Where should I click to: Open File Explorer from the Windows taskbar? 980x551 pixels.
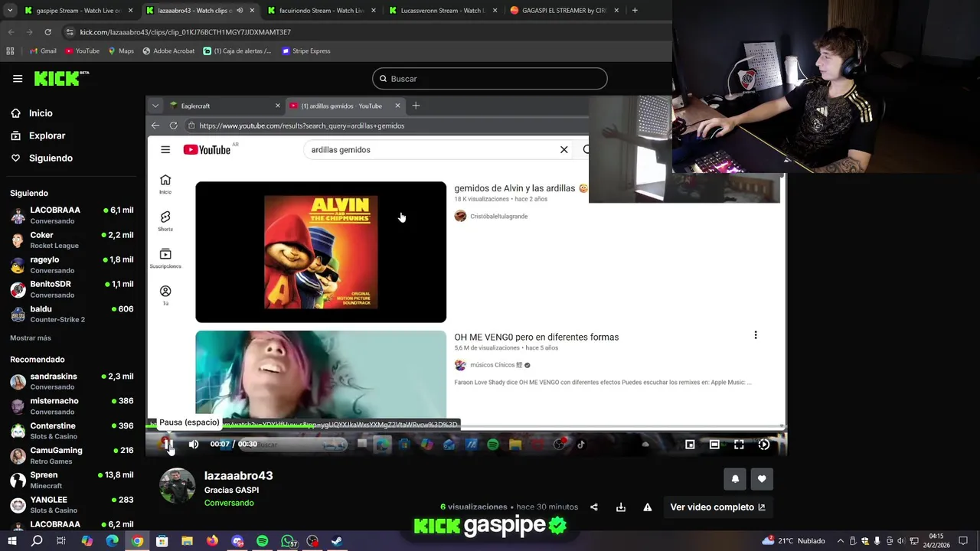(187, 541)
